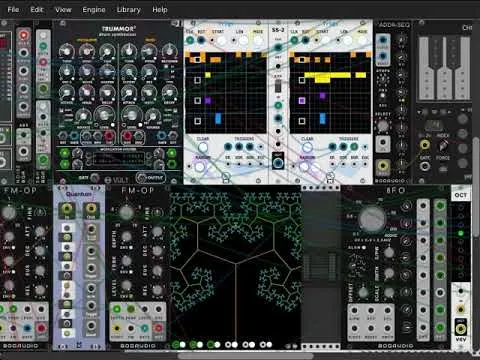480x360 pixels.
Task: Click RANDOM button on left grid sequencer
Action: (200, 167)
